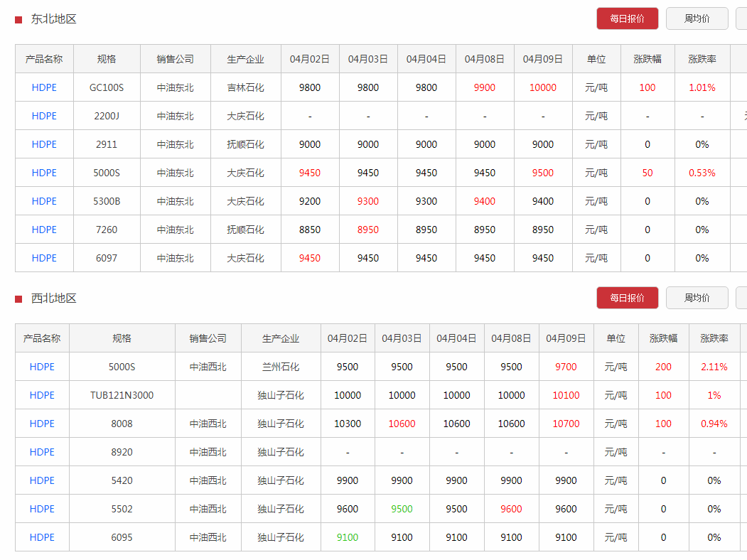Click the red 1.01% change rate value
This screenshot has width=747, height=560.
click(x=702, y=87)
